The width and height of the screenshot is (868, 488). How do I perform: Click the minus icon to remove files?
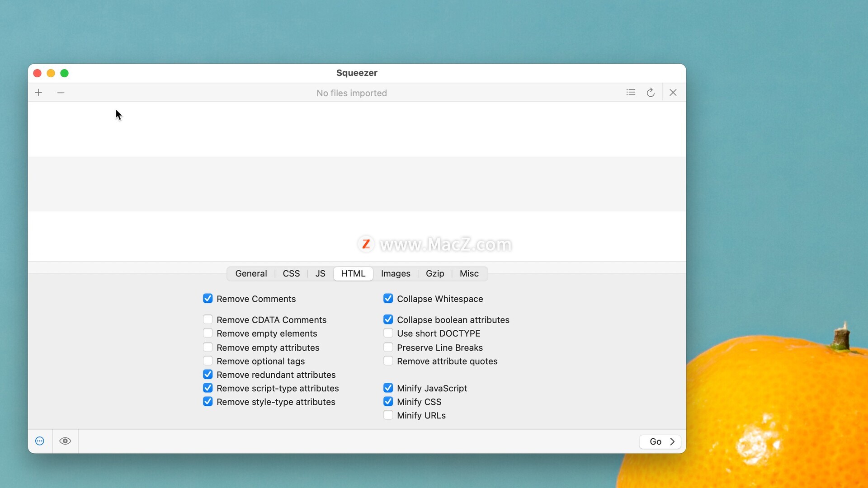[x=61, y=93]
